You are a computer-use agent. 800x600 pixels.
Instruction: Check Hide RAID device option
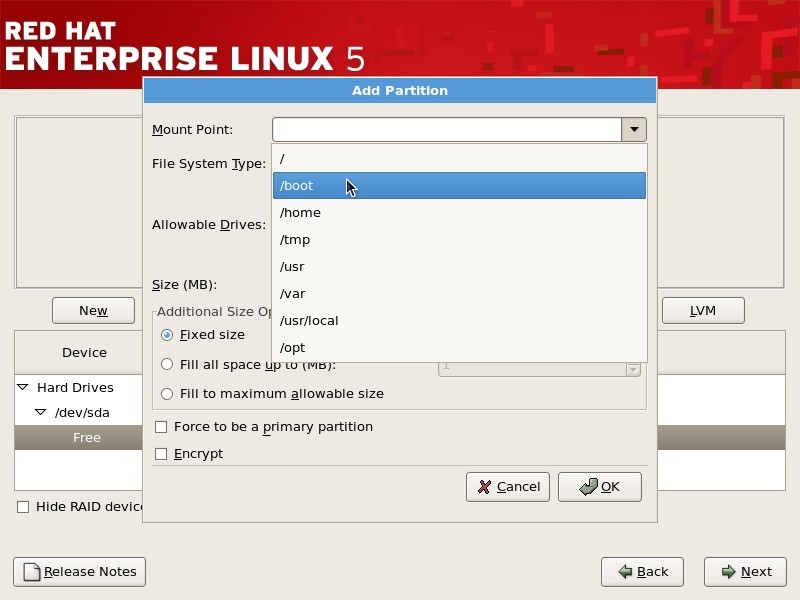[23, 507]
